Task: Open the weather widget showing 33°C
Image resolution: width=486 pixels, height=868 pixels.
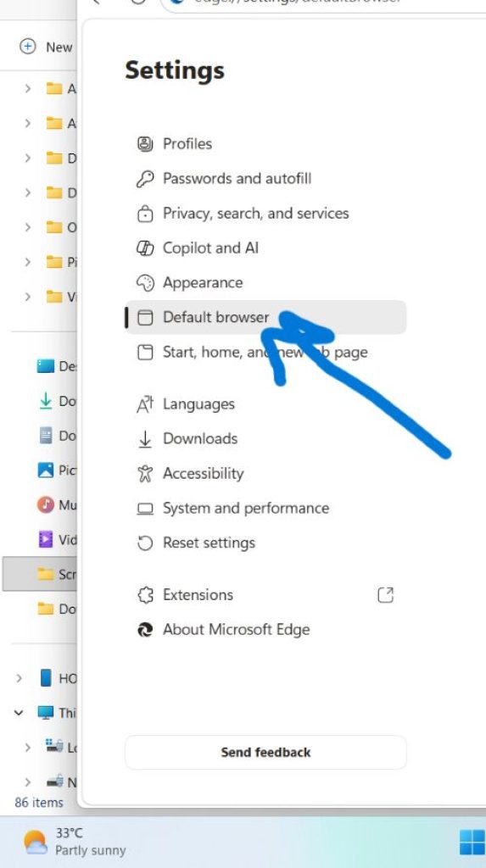Action: point(75,842)
